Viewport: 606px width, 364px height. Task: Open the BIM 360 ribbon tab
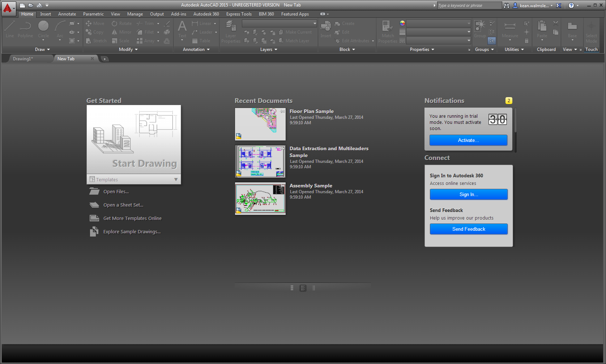pyautogui.click(x=266, y=14)
